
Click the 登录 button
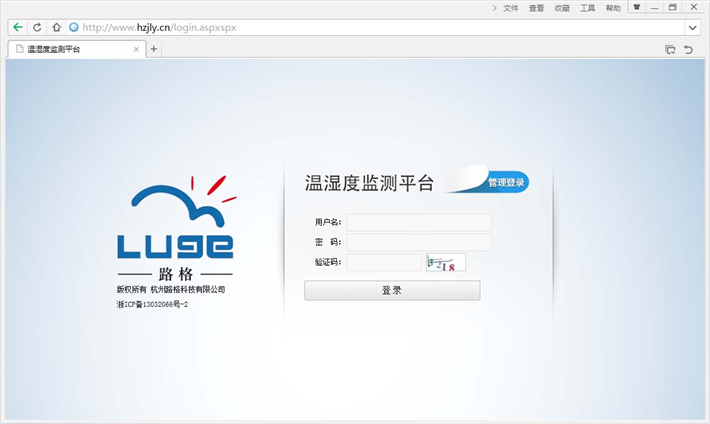[392, 290]
